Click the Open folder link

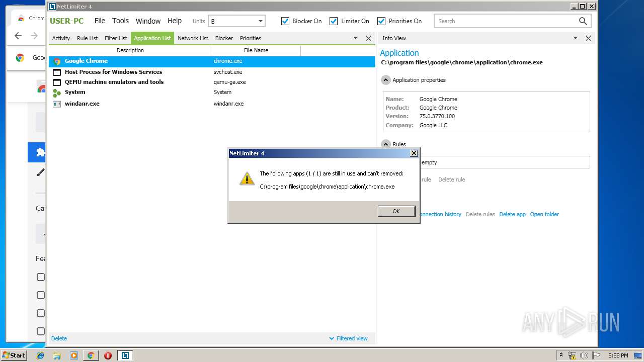(x=544, y=214)
